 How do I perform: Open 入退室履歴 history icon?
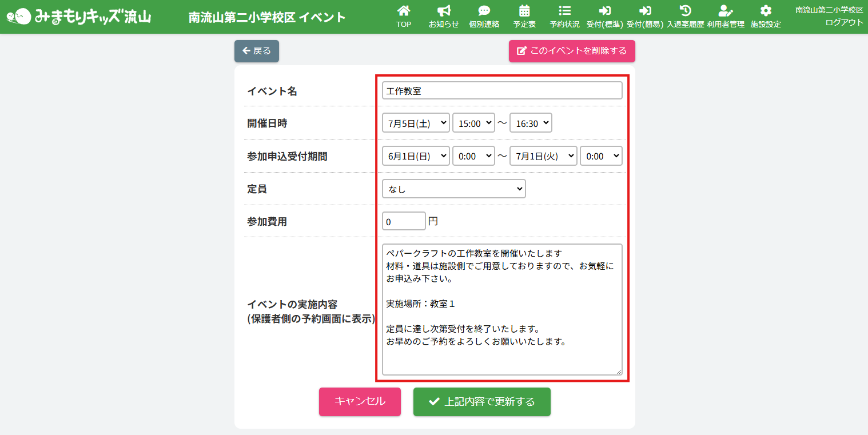(685, 11)
